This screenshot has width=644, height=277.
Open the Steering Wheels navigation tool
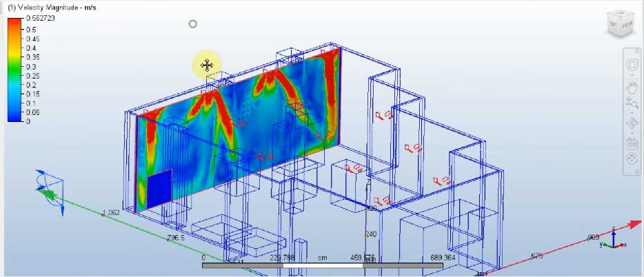click(x=632, y=65)
